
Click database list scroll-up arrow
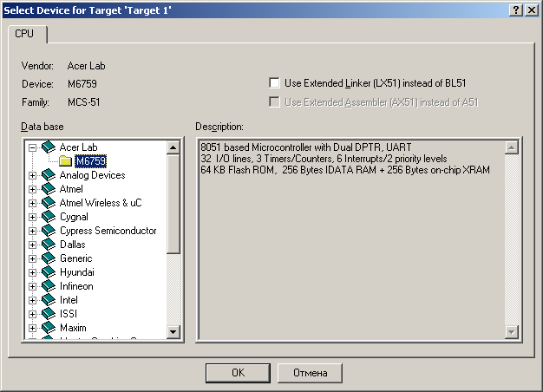pos(173,147)
